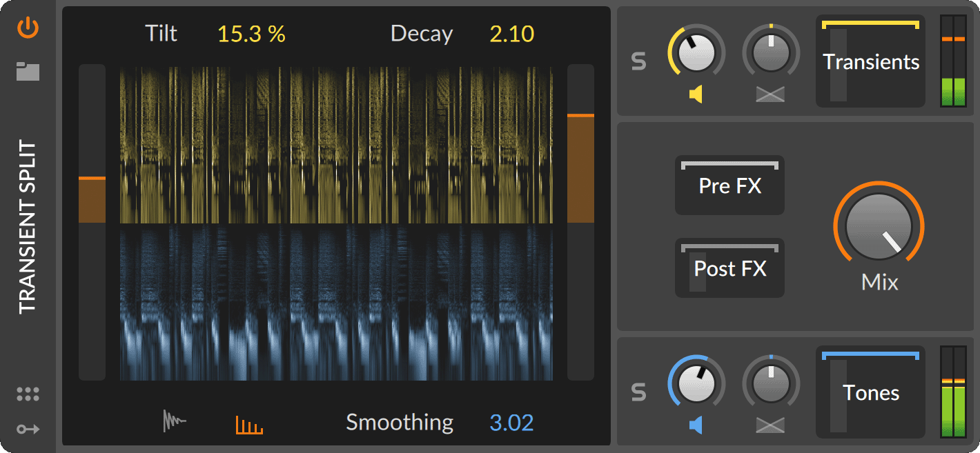This screenshot has width=980, height=453.
Task: Select the waveform display mode icon
Action: [175, 421]
